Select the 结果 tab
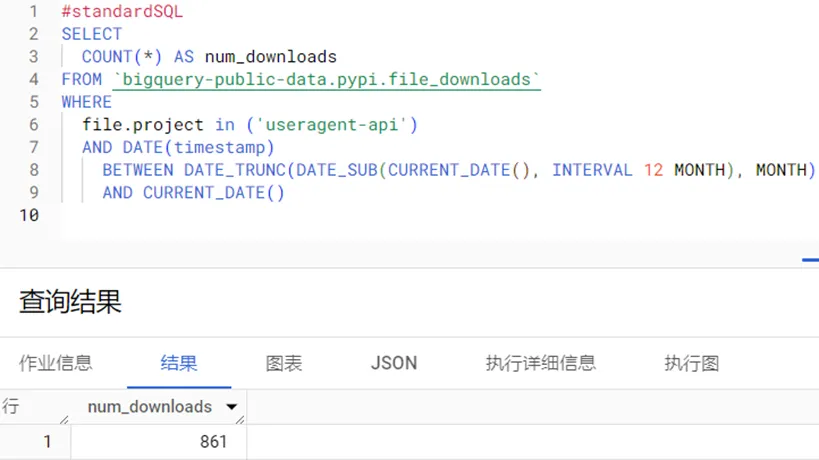The width and height of the screenshot is (819, 460). pyautogui.click(x=179, y=363)
